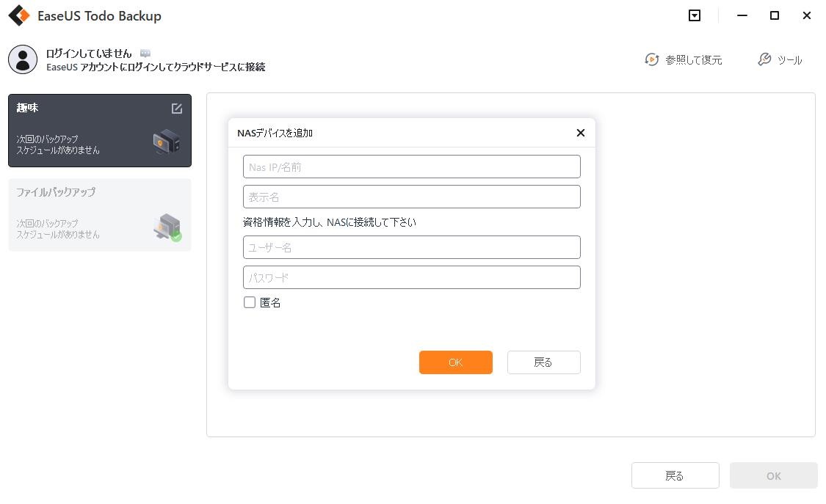The height and width of the screenshot is (504, 826).
Task: Click the 戻る button at bottom right
Action: click(675, 475)
